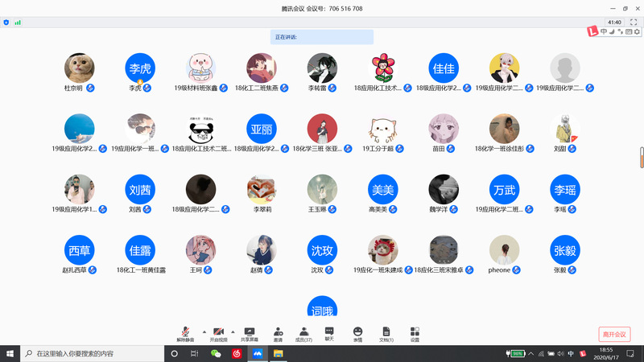
Task: Click the unmute microphone button (解除静音)
Action: (x=186, y=332)
